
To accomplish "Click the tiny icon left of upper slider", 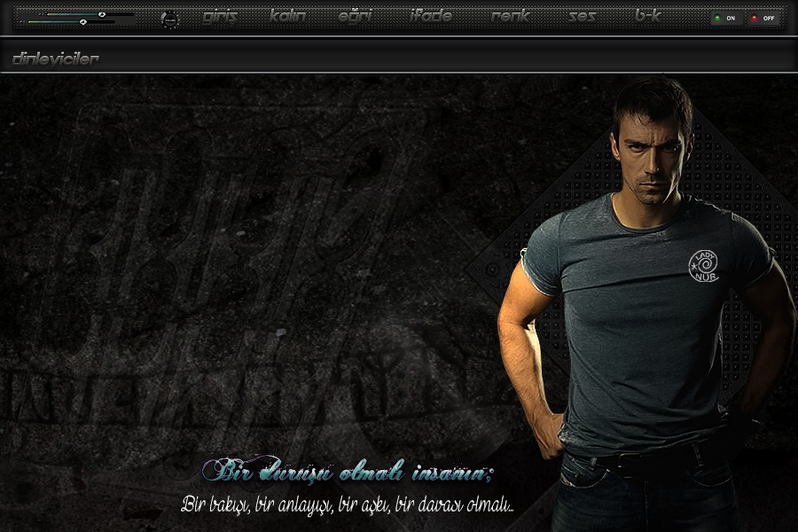I will 41,14.
